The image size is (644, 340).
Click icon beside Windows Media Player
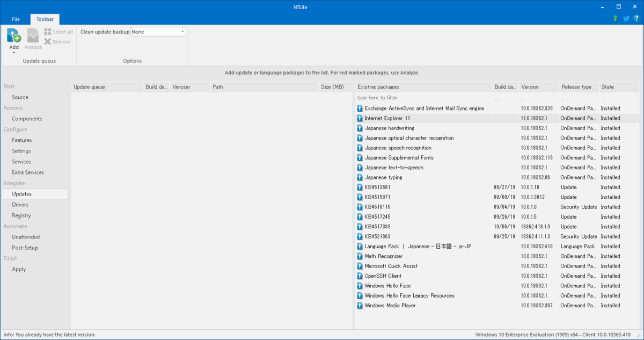click(x=360, y=305)
